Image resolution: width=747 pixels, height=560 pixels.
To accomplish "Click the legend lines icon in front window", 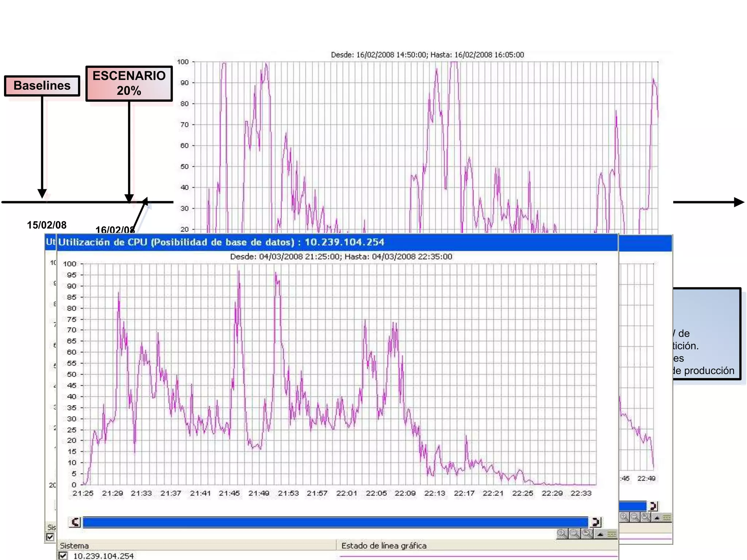I will click(x=612, y=534).
